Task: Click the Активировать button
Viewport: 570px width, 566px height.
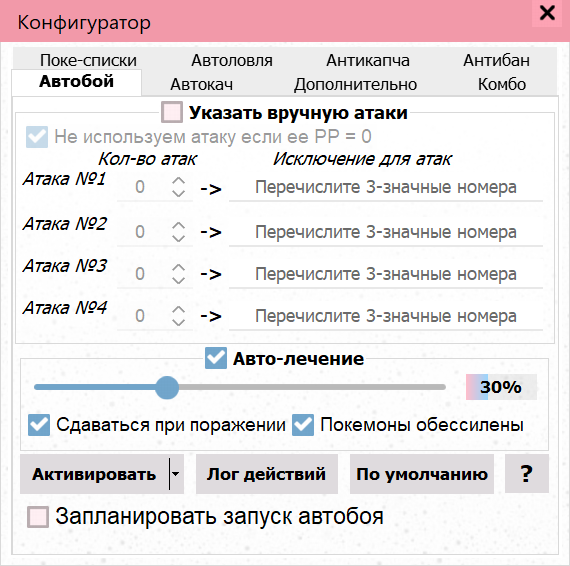Action: click(x=94, y=474)
